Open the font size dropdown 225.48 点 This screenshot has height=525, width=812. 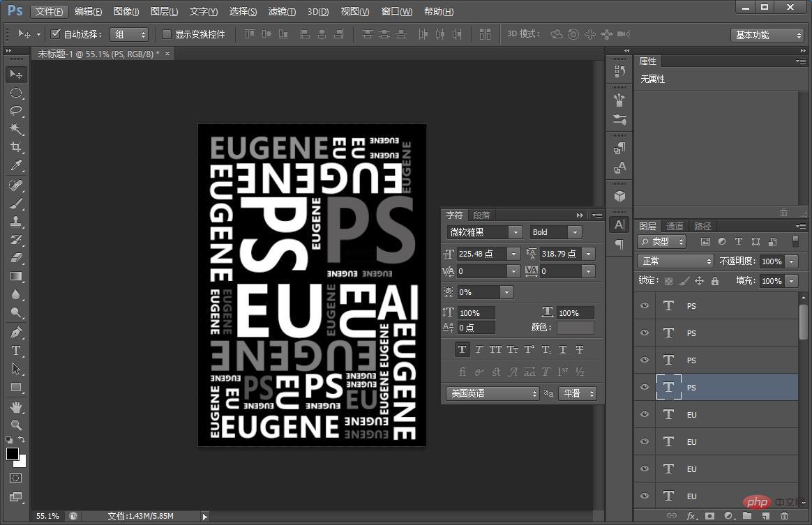(x=513, y=254)
